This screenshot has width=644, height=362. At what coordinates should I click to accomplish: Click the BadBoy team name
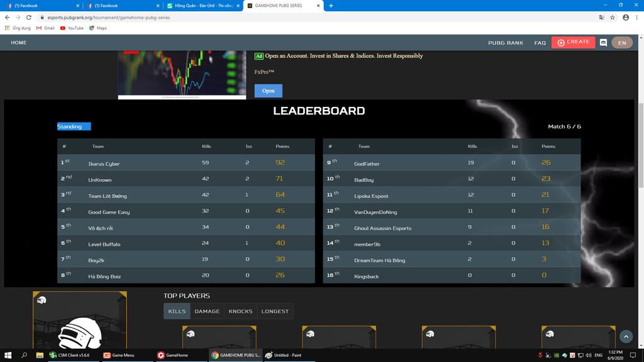364,180
